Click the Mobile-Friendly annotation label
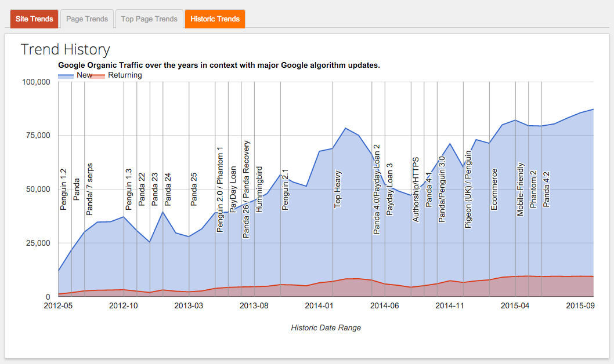This screenshot has width=614, height=364. coord(521,189)
